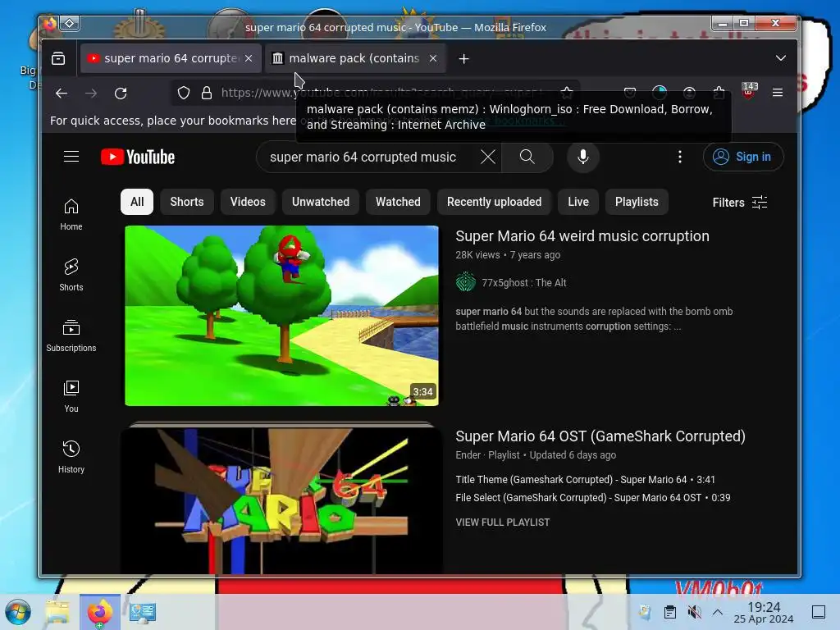Switch to malware pack Internet Archive tab
Screen dimensions: 840x630
pos(354,58)
